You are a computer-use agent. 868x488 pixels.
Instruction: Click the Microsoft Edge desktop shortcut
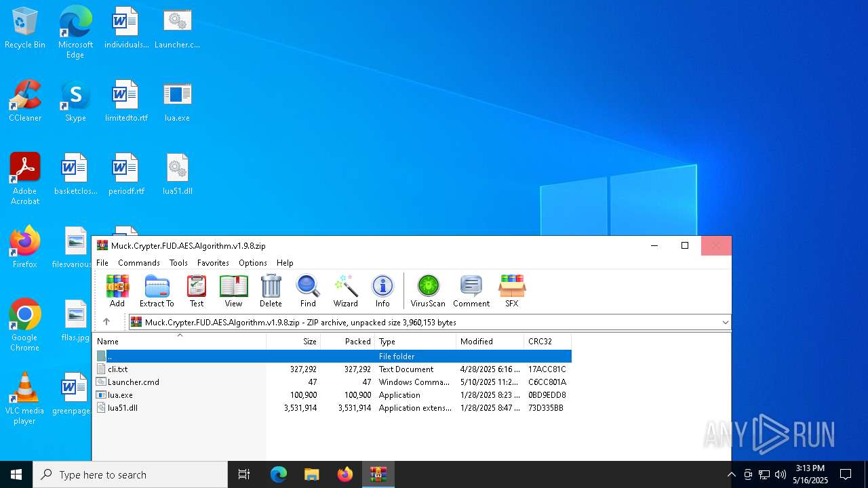(x=75, y=33)
